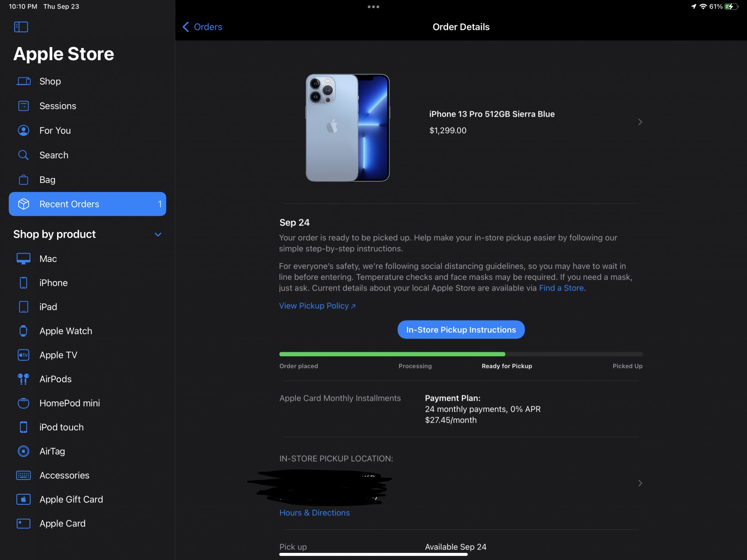Viewport: 747px width, 560px height.
Task: Click the green order progress bar
Action: point(392,354)
